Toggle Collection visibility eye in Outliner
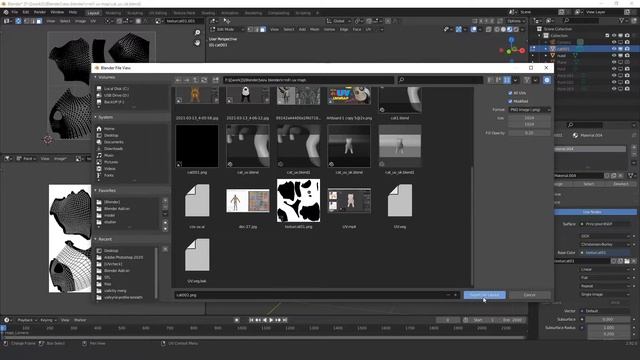Viewport: 640px width, 360px height. coord(614,36)
